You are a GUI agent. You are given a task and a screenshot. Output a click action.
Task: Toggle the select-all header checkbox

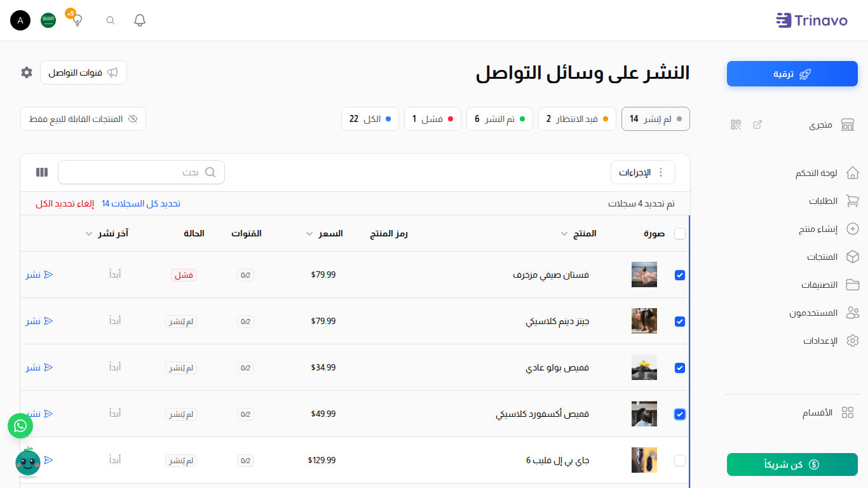[680, 234]
